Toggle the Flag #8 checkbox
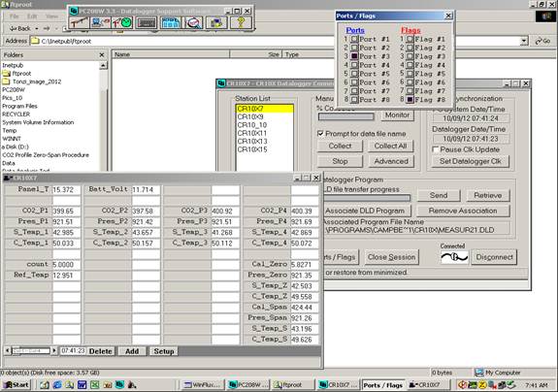 [410, 100]
